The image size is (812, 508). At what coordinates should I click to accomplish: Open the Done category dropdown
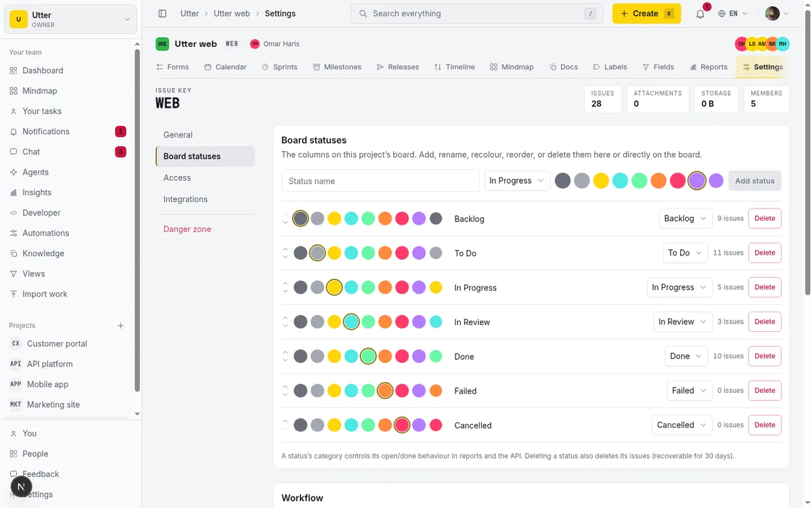click(686, 356)
